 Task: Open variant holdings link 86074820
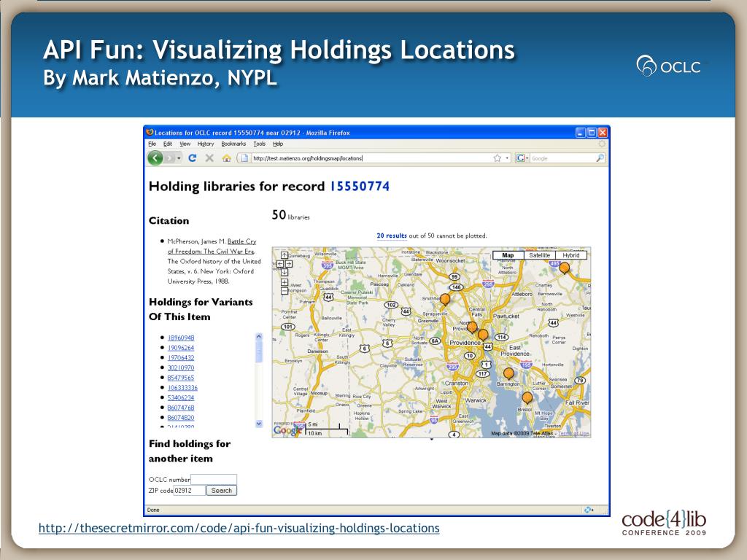[181, 418]
